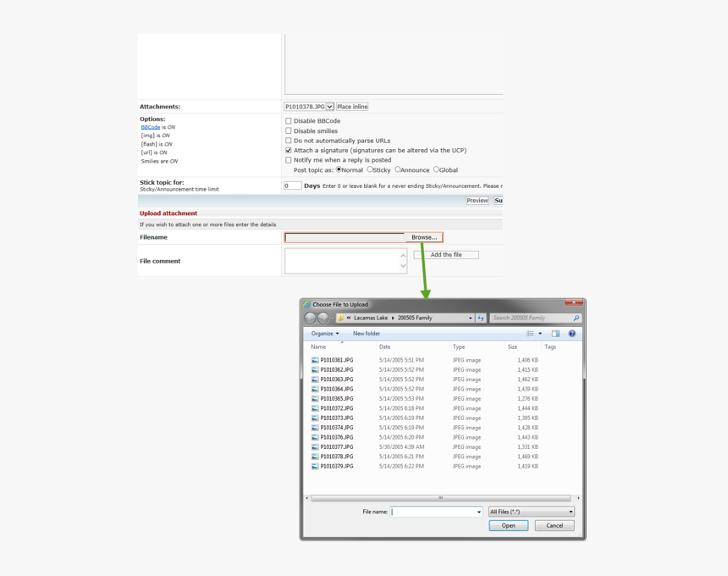
Task: Open the All Files file type dropdown
Action: (531, 512)
